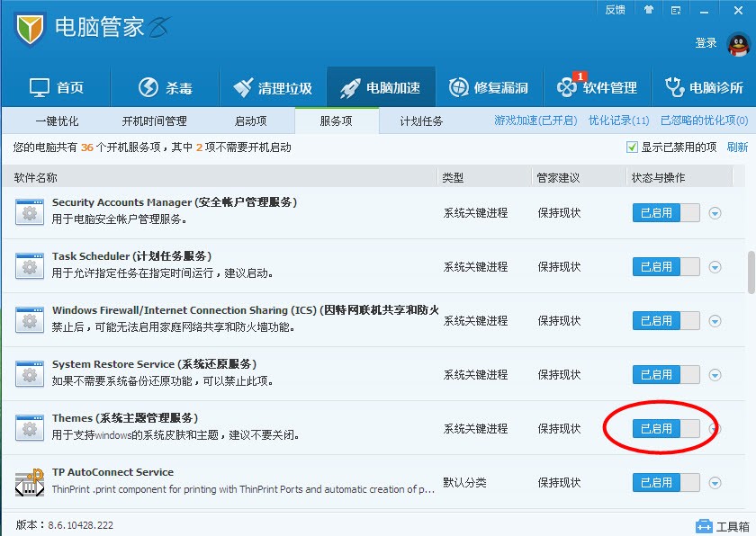Viewport: 756px width, 536px height.
Task: Toggle 已启用 switch for Task Scheduler
Action: (x=666, y=266)
